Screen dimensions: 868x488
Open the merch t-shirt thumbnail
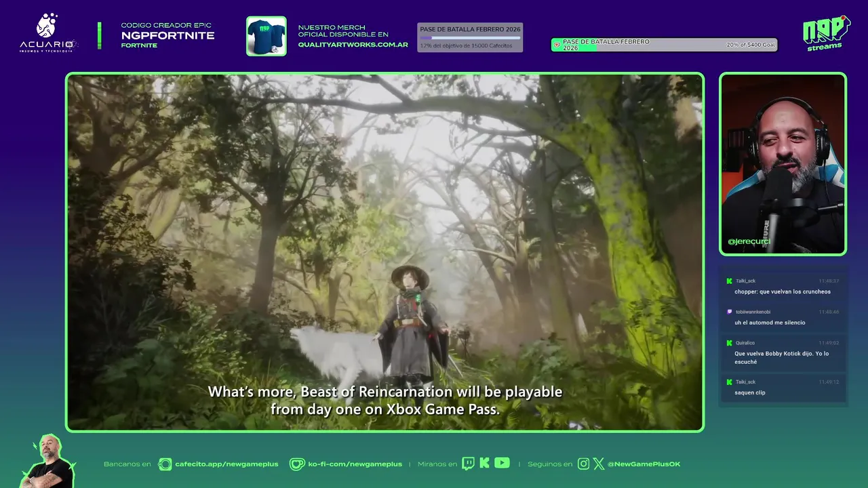coord(266,36)
